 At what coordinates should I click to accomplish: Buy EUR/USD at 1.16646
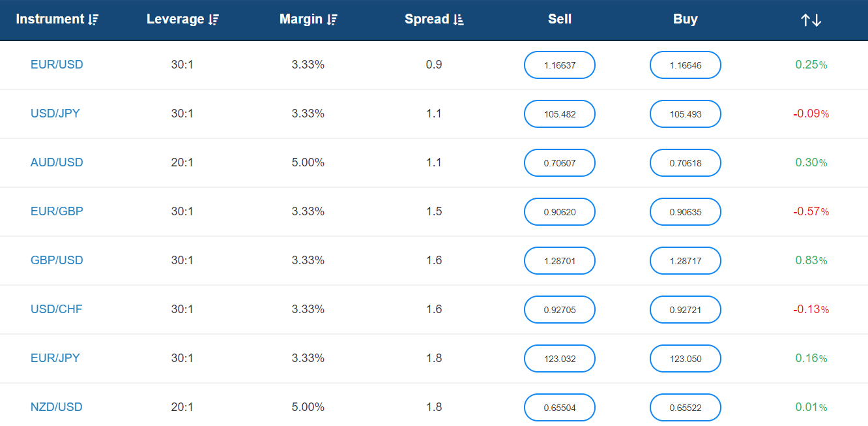coord(686,65)
